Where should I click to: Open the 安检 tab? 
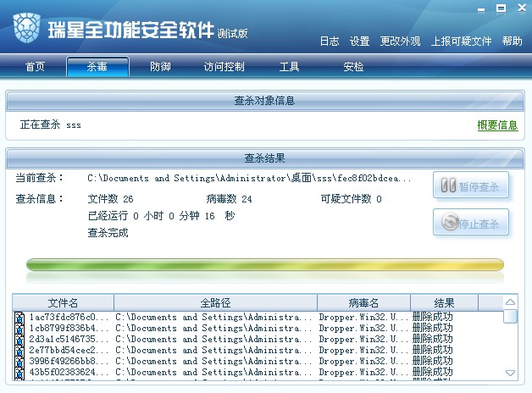[353, 66]
